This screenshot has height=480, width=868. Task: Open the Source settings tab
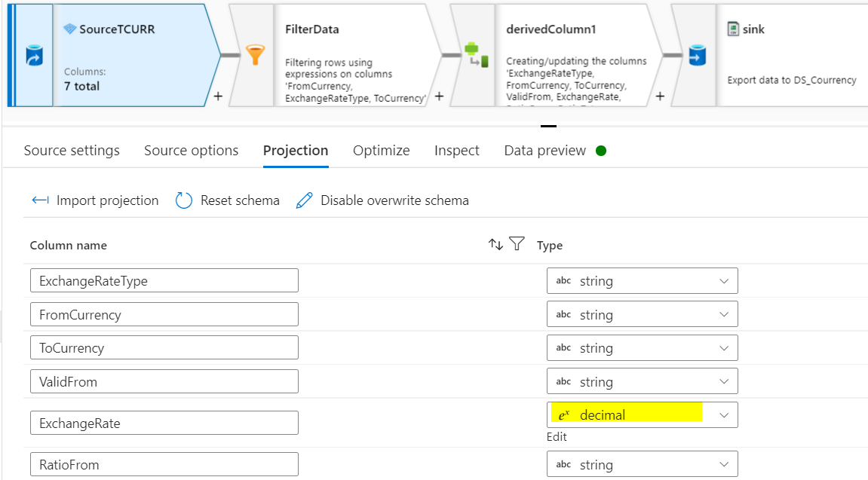[72, 151]
